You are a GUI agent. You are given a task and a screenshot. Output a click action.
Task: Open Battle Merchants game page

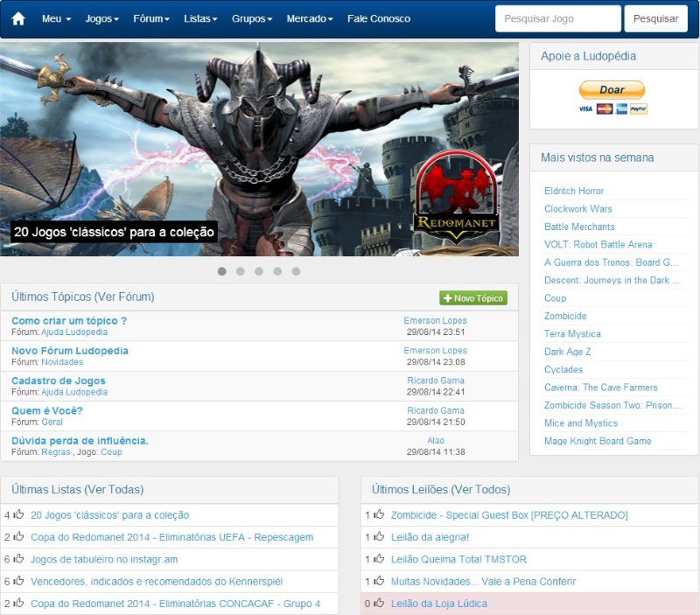coord(579,227)
